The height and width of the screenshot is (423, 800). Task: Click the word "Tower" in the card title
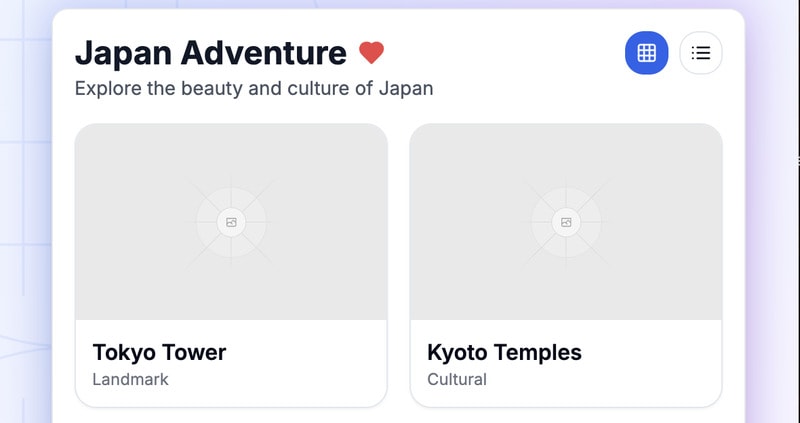pyautogui.click(x=194, y=352)
